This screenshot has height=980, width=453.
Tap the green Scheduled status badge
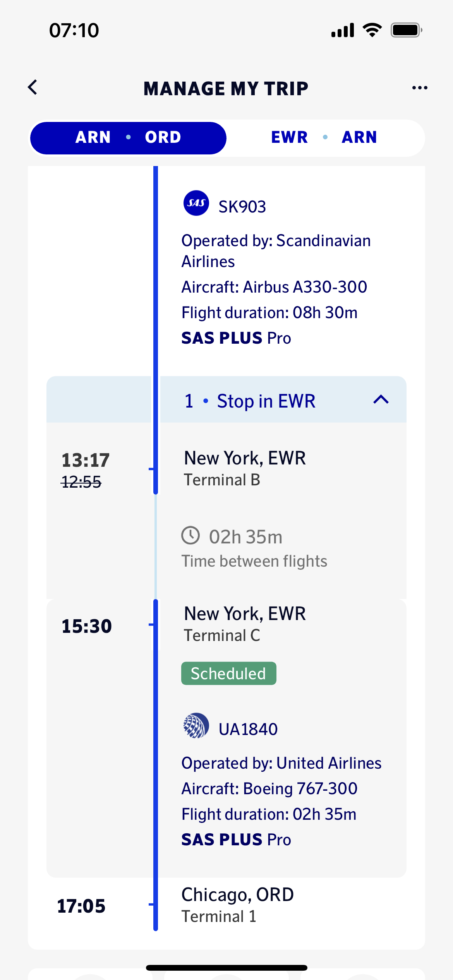click(x=228, y=673)
